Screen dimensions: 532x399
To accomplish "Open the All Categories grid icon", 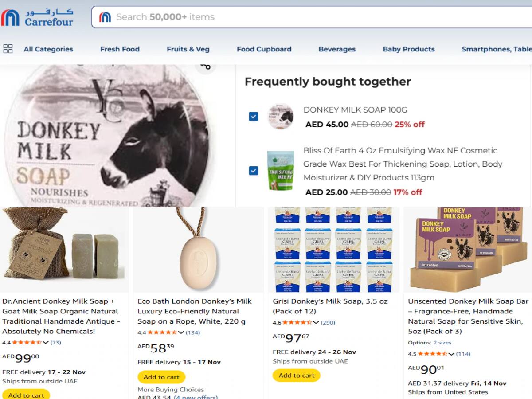I will [8, 49].
